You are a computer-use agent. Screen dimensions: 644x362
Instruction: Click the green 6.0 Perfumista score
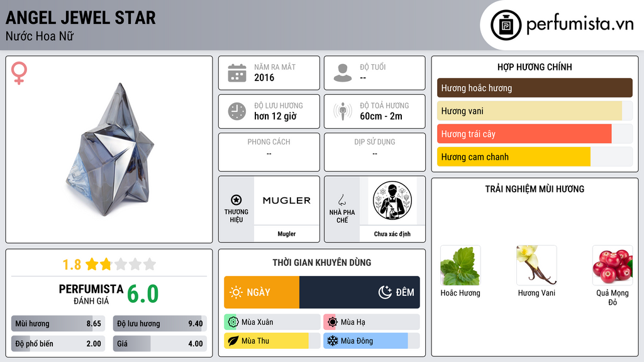click(x=143, y=294)
